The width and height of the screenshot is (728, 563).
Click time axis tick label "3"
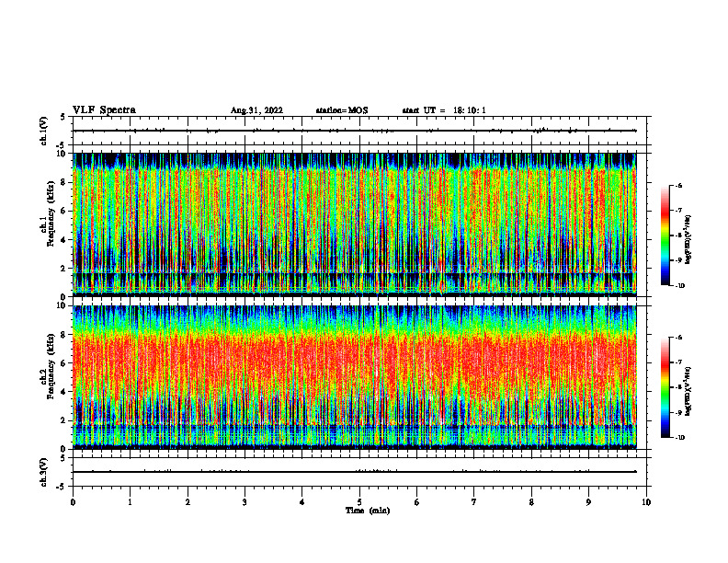245,502
